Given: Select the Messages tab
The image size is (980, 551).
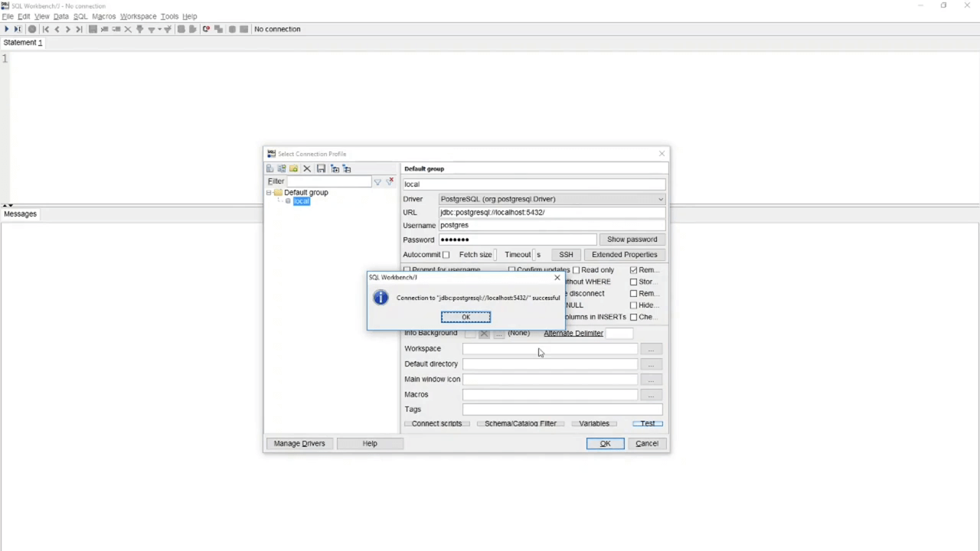Looking at the screenshot, I should [x=20, y=214].
